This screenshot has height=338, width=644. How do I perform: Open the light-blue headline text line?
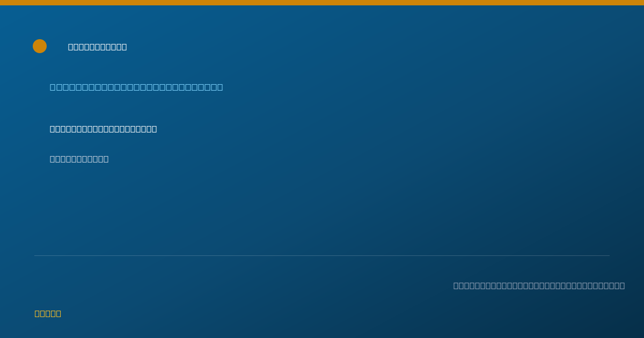click(x=136, y=87)
